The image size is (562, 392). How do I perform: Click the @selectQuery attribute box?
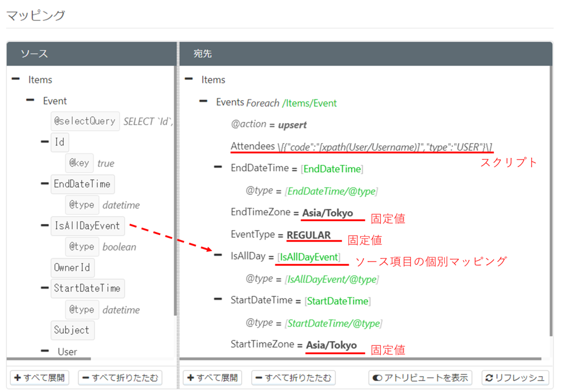(x=85, y=121)
